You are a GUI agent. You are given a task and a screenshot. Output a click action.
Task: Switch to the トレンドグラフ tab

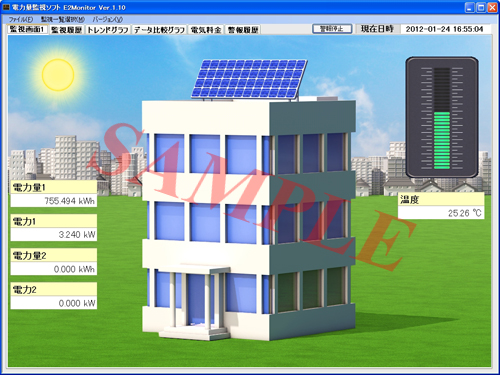click(108, 30)
